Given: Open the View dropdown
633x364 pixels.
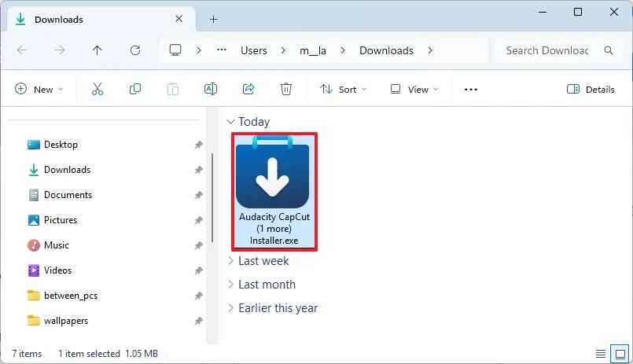Looking at the screenshot, I should point(414,89).
